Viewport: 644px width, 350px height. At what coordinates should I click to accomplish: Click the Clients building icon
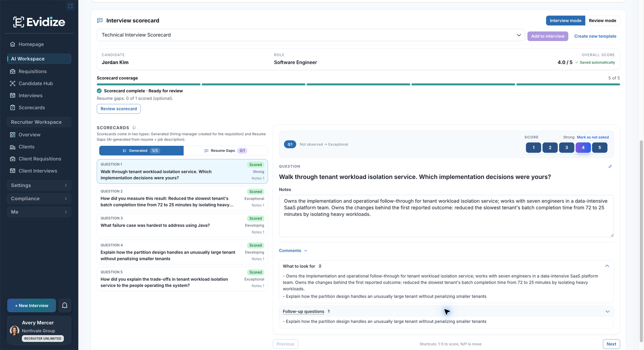13,147
